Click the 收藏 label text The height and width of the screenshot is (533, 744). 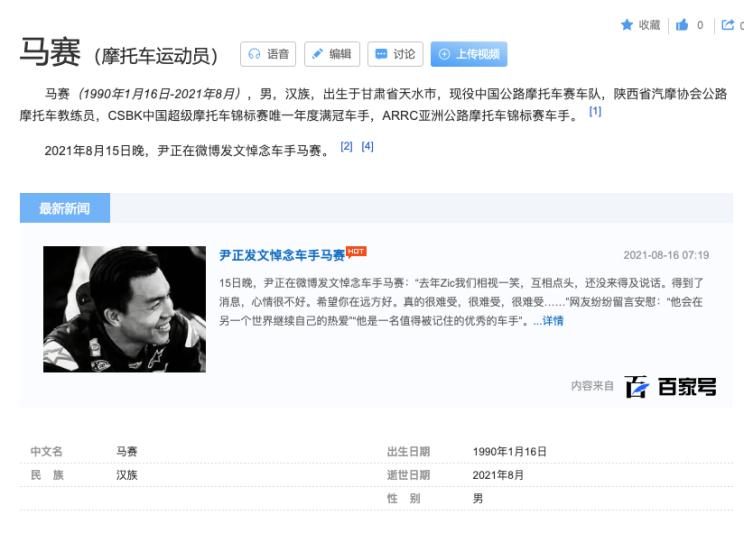649,25
